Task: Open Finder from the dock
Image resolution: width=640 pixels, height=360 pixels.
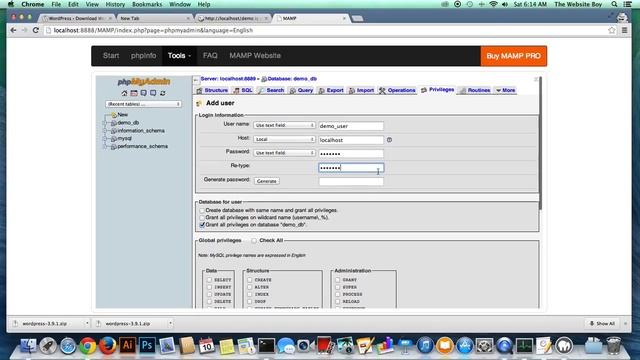Action: pyautogui.click(x=28, y=346)
